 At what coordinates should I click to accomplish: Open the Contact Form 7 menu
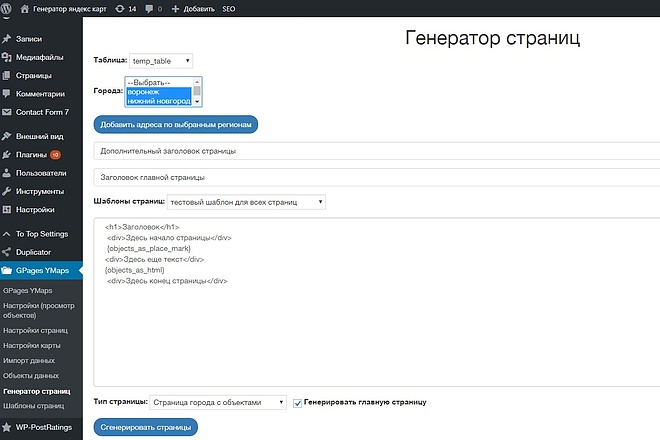click(41, 112)
